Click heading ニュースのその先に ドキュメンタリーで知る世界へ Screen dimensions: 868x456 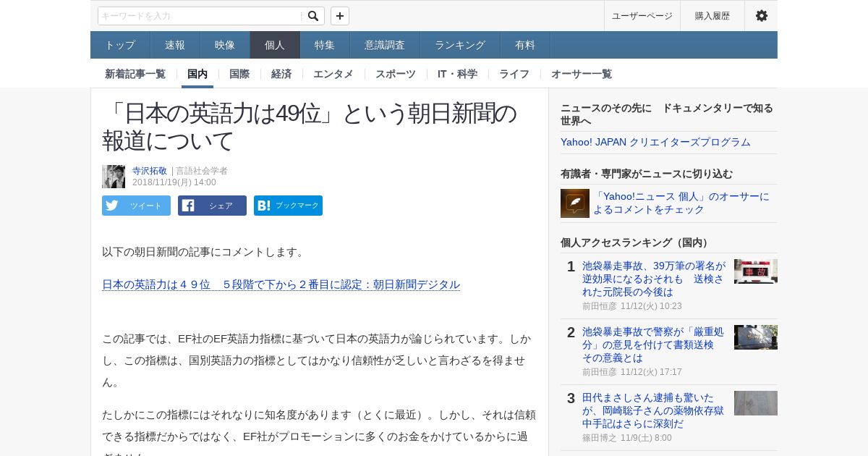667,114
